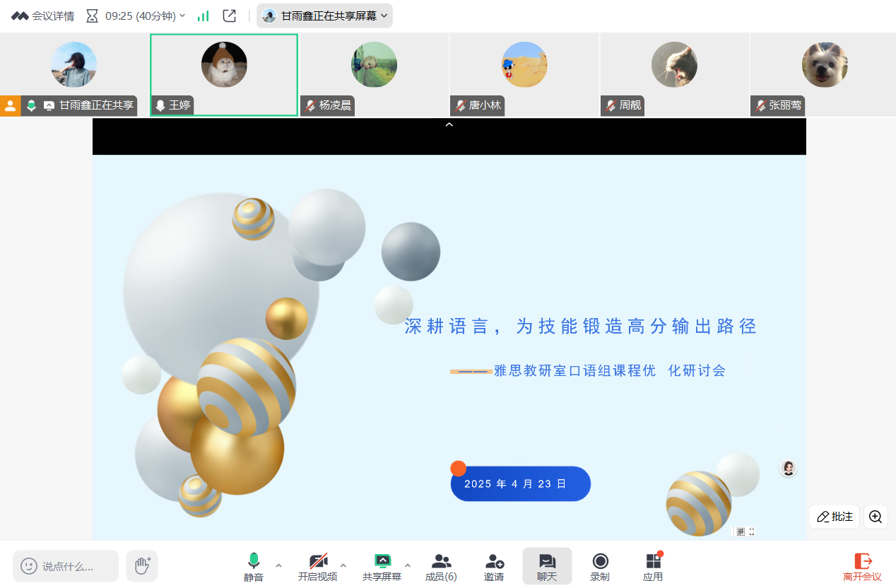
Task: Open the emoji reaction picker
Action: click(29, 566)
